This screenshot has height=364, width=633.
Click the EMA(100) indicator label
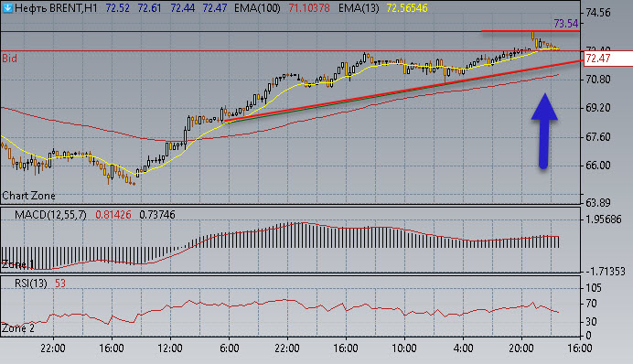(x=257, y=8)
